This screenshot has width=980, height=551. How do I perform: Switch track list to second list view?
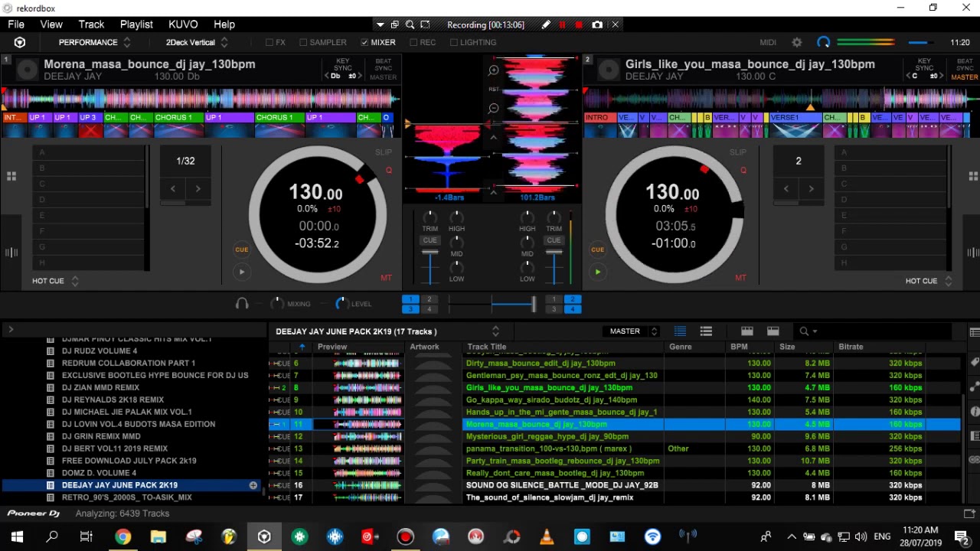pyautogui.click(x=706, y=331)
